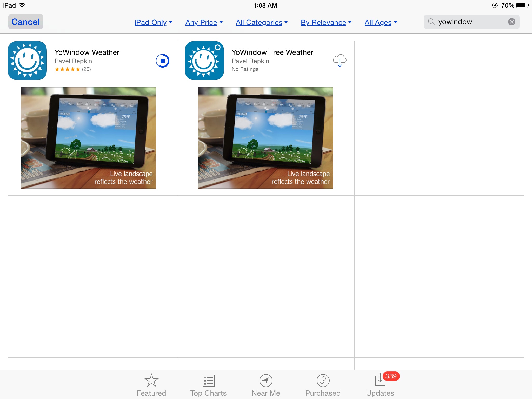The height and width of the screenshot is (399, 532).
Task: Open the YoWindow Weather app icon
Action: (x=27, y=61)
